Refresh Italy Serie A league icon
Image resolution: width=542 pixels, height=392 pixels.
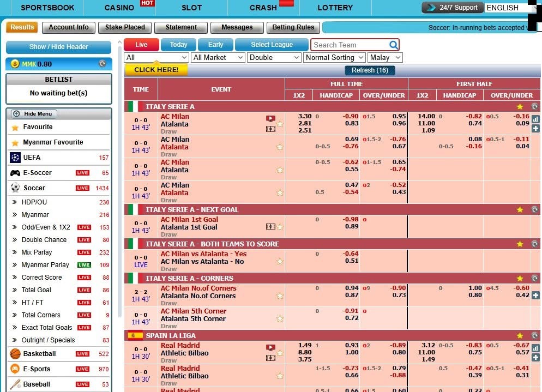pyautogui.click(x=534, y=106)
